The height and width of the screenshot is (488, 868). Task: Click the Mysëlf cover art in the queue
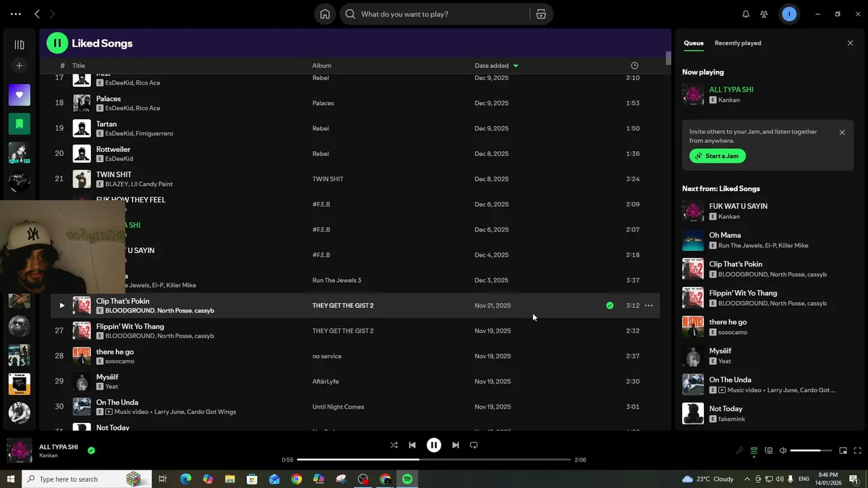(693, 356)
